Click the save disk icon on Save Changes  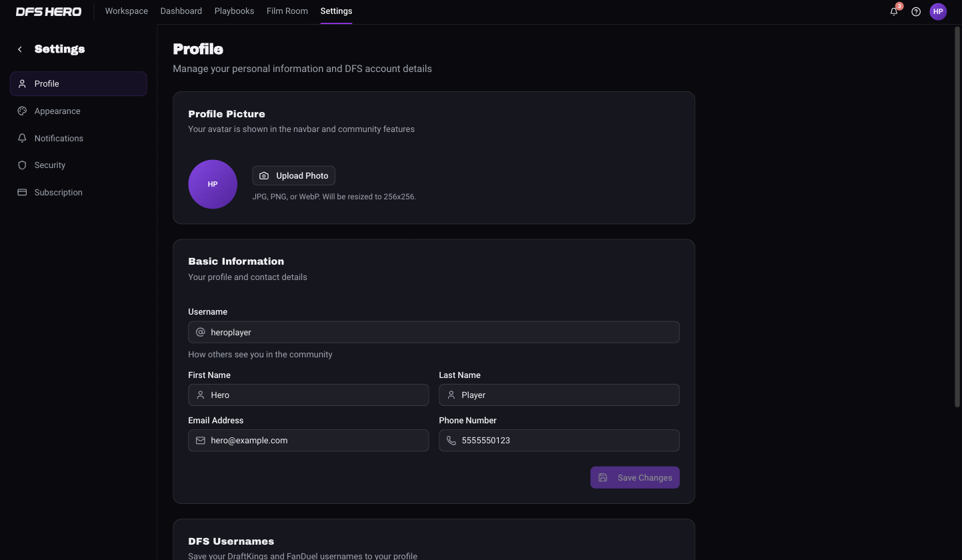pyautogui.click(x=603, y=477)
